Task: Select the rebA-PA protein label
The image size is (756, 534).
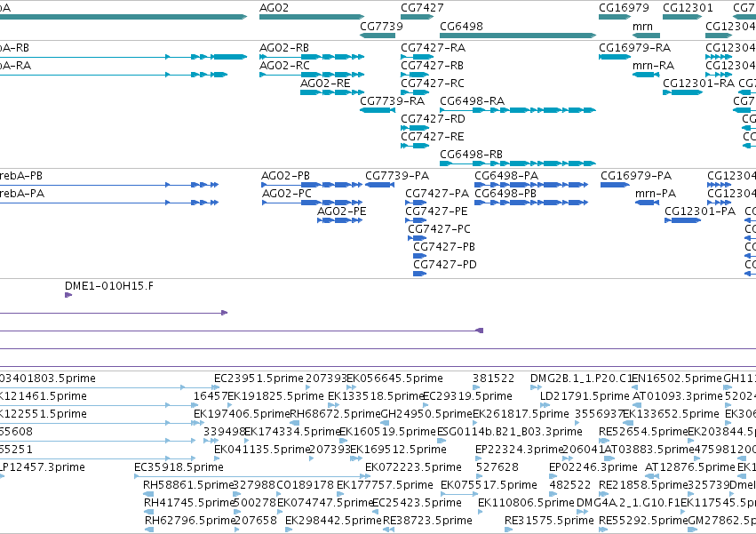Action: [x=21, y=194]
